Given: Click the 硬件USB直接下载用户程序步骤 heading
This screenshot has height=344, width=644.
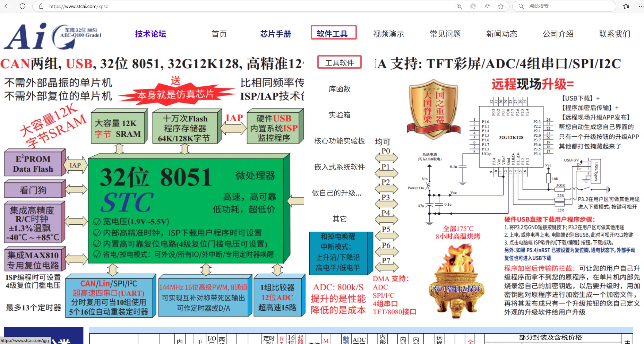Looking at the screenshot, I should tap(549, 219).
